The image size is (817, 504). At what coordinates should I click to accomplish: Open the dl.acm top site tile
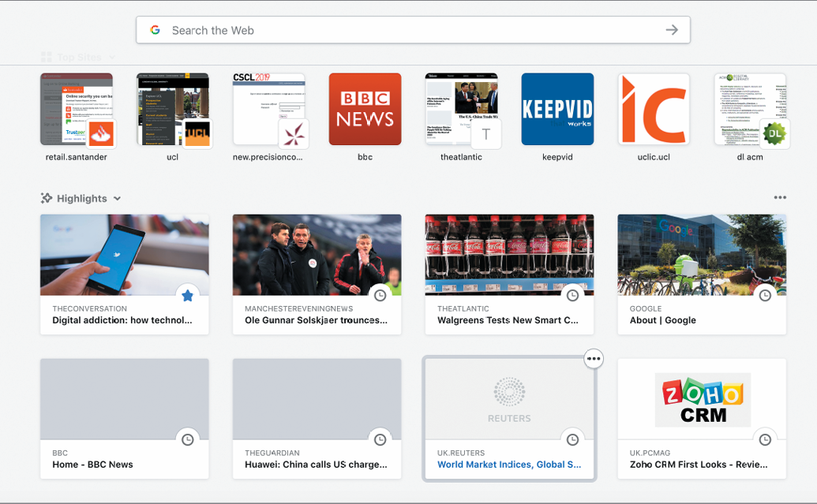[x=751, y=110]
